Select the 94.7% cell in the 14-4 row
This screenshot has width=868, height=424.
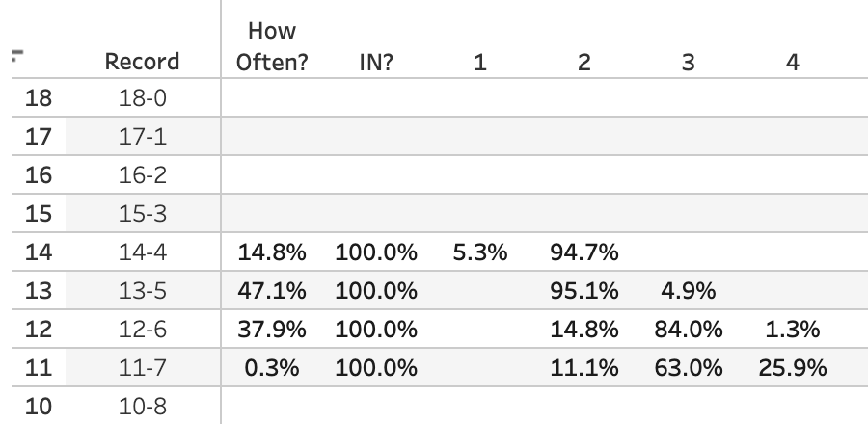[x=584, y=252]
